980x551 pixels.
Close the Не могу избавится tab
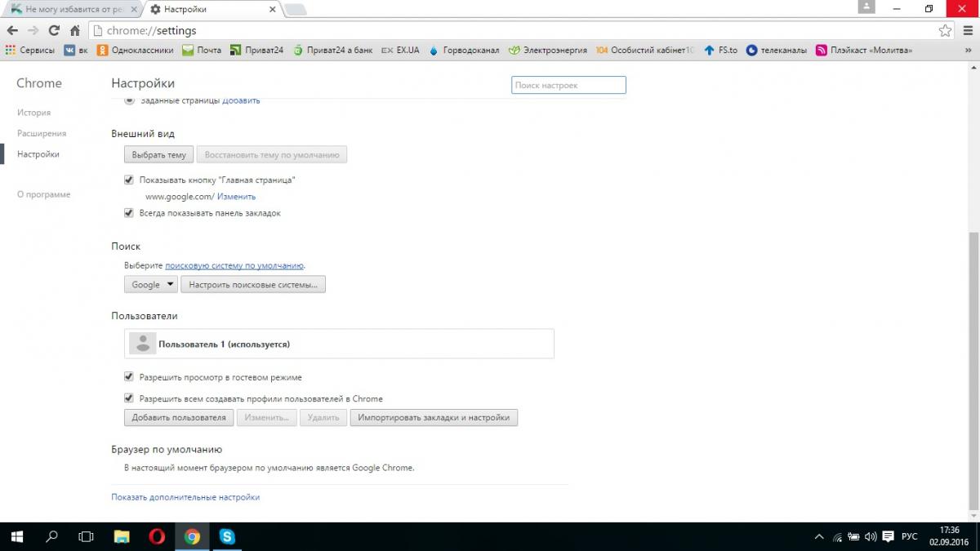pos(134,9)
